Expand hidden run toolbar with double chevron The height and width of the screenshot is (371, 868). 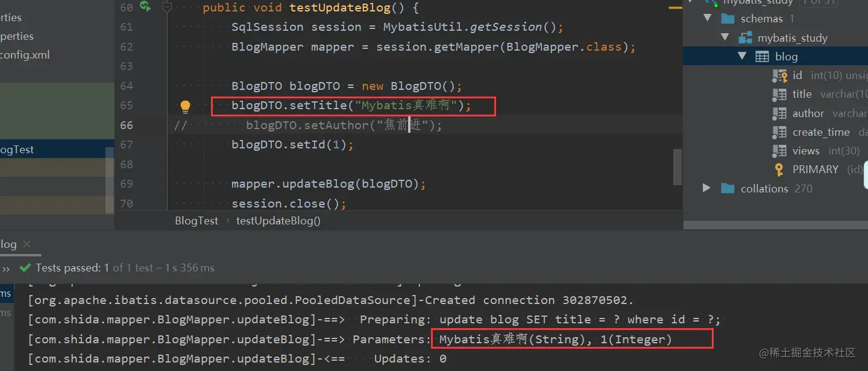[x=6, y=268]
